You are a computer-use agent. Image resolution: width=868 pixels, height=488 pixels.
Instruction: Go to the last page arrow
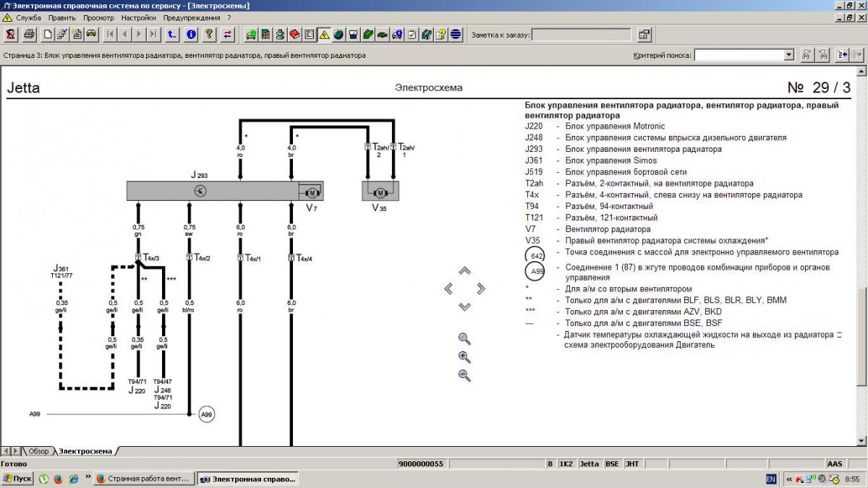(155, 34)
